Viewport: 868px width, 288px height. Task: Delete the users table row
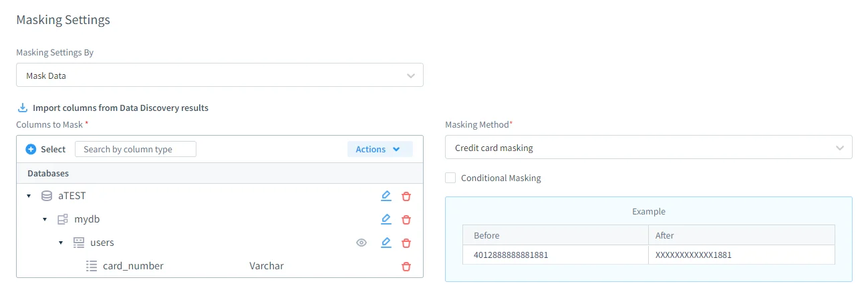coord(406,243)
